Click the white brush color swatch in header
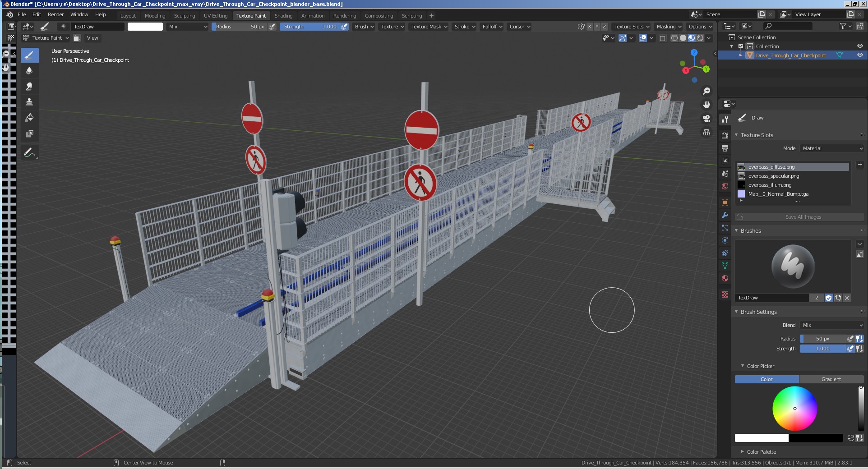Image resolution: width=868 pixels, height=469 pixels. 145,27
